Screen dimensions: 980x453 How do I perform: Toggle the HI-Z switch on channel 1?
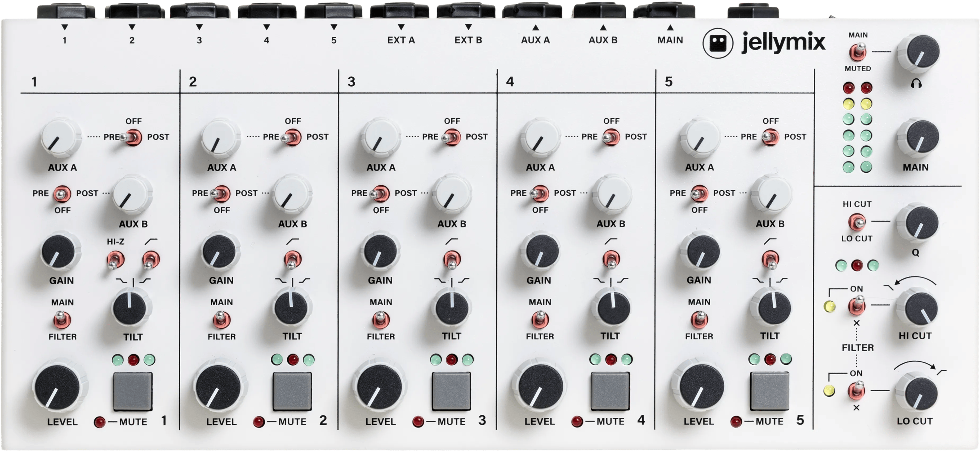(115, 260)
